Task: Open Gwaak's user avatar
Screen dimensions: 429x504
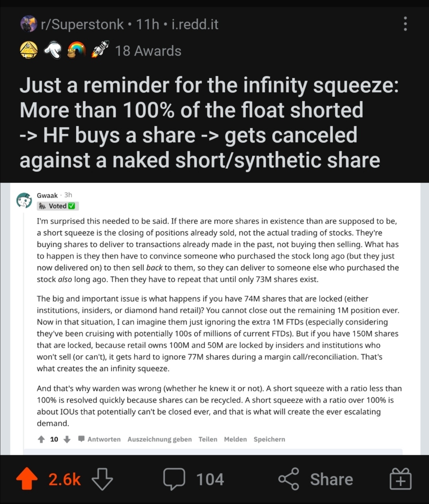Action: click(24, 200)
